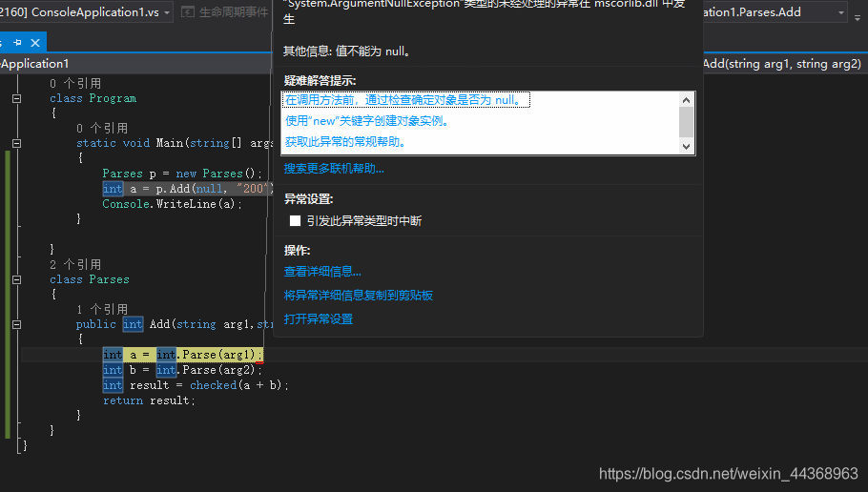The image size is (868, 492).
Task: Click the view details link
Action: click(x=322, y=271)
